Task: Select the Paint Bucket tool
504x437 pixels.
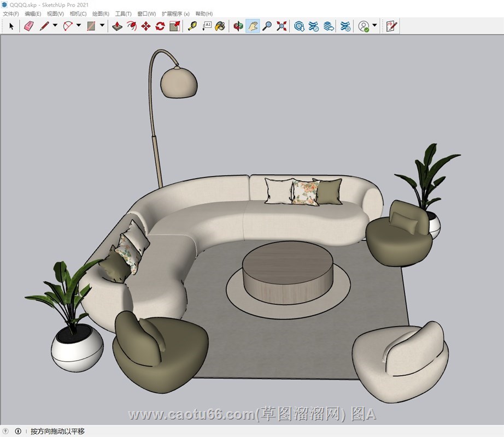Action: 220,26
